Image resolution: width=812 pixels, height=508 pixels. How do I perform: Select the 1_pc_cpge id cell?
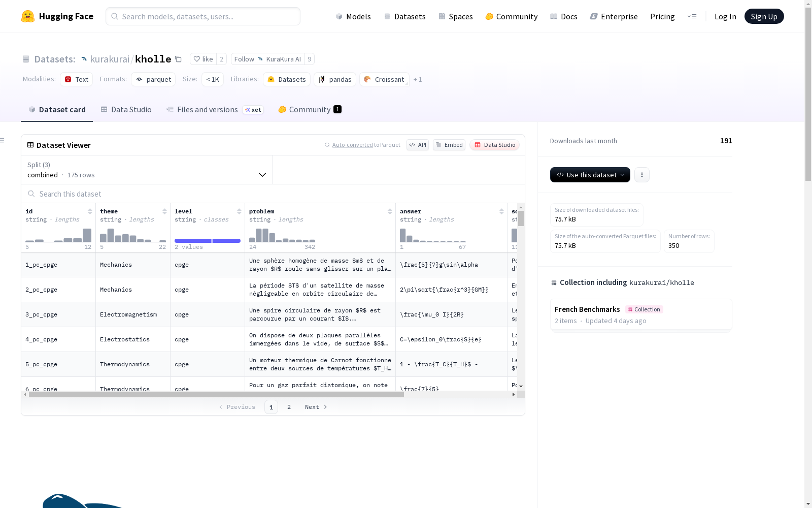click(58, 265)
